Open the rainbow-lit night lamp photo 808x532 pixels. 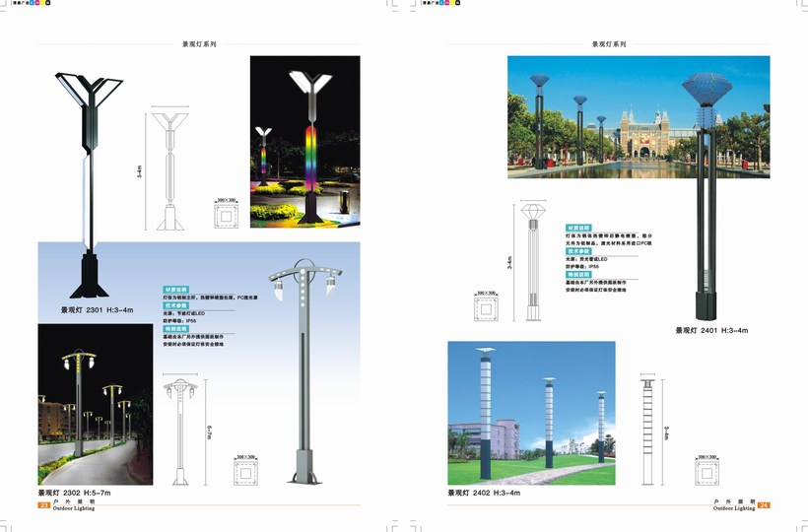coord(304,141)
